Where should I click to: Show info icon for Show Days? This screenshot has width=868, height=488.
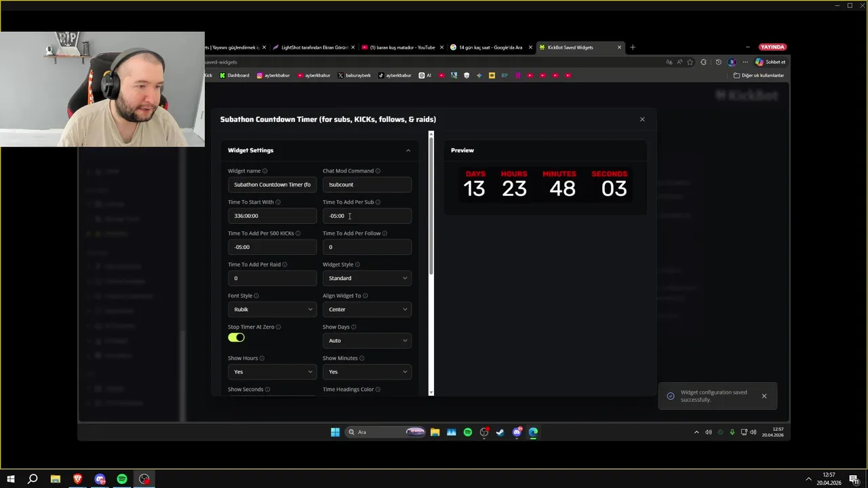(x=353, y=327)
